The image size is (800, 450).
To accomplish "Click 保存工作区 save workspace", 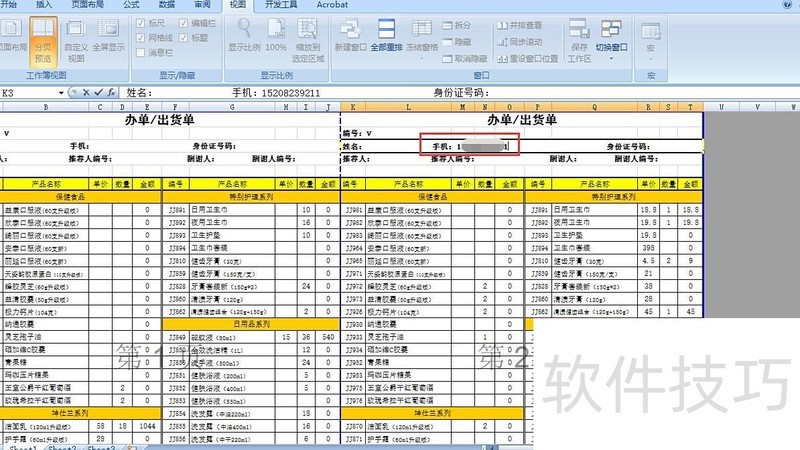I will point(579,42).
